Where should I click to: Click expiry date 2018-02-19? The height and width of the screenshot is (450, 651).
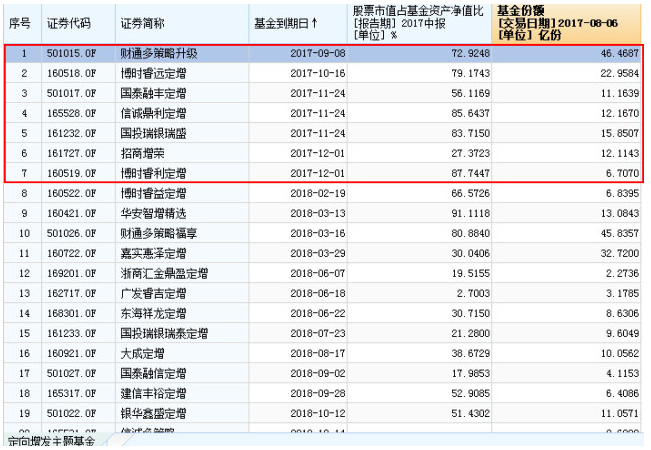[x=318, y=193]
